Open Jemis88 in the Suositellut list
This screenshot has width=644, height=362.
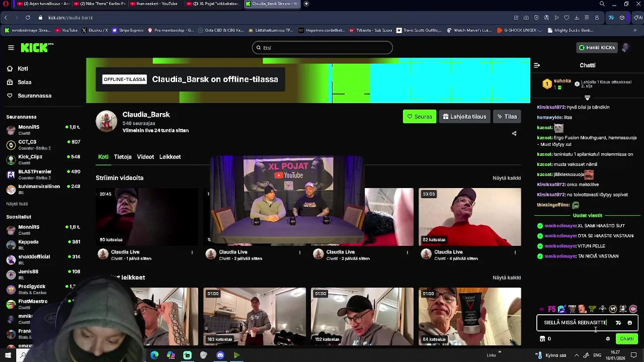pos(43,274)
